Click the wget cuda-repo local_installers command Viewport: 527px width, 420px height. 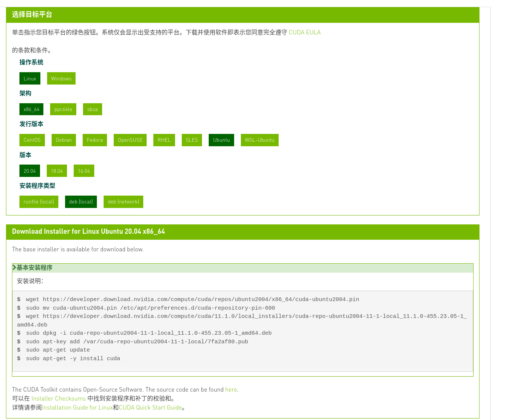pos(242,320)
